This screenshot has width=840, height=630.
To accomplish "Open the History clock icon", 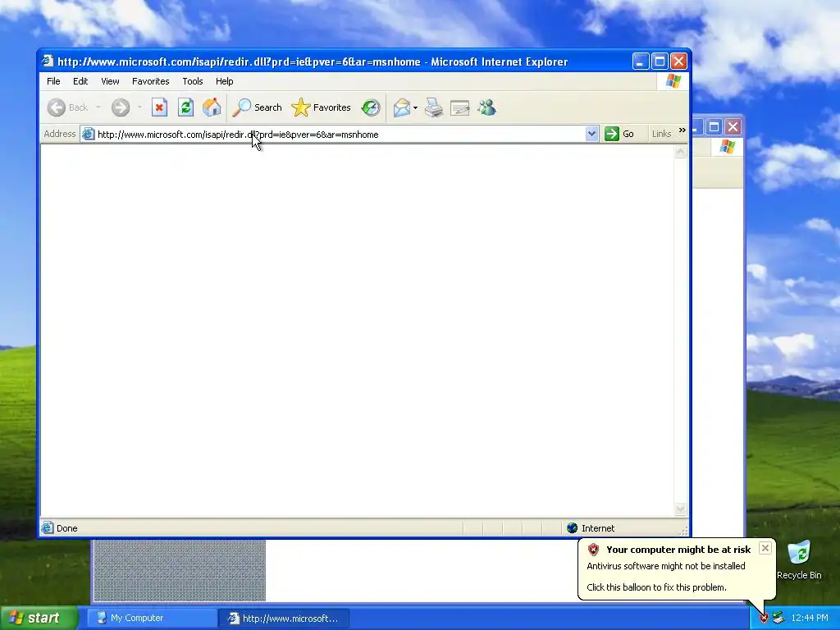I will tap(370, 107).
